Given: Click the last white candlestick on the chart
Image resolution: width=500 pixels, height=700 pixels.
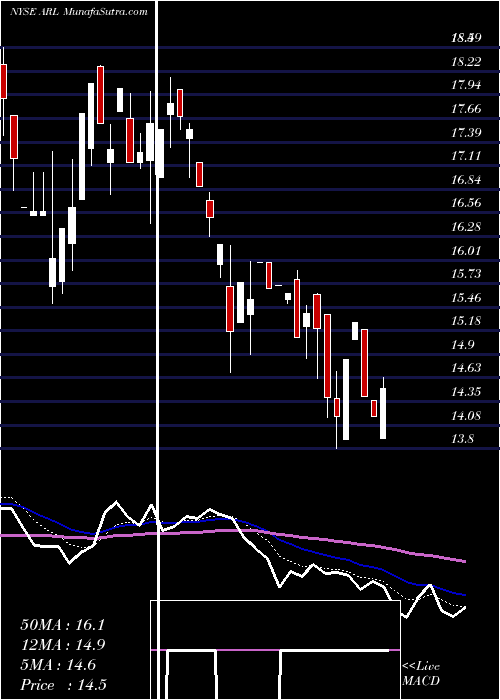Looking at the screenshot, I should [x=383, y=413].
